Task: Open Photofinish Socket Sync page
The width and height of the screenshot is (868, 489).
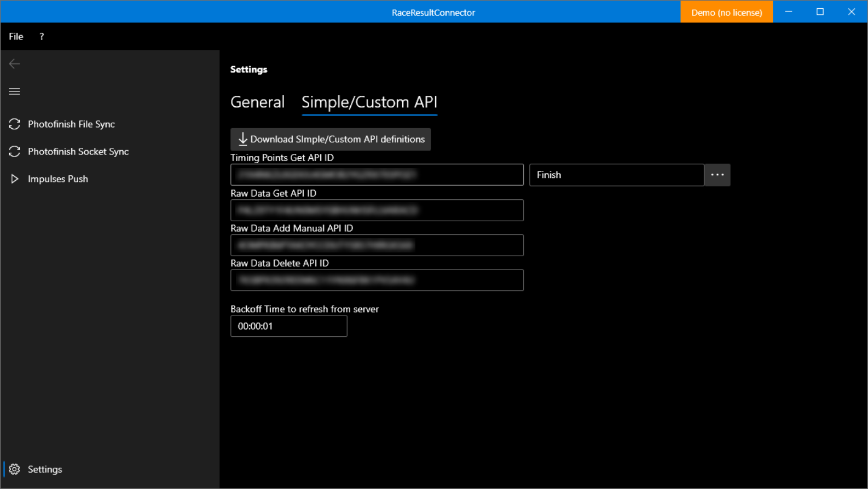Action: (78, 152)
